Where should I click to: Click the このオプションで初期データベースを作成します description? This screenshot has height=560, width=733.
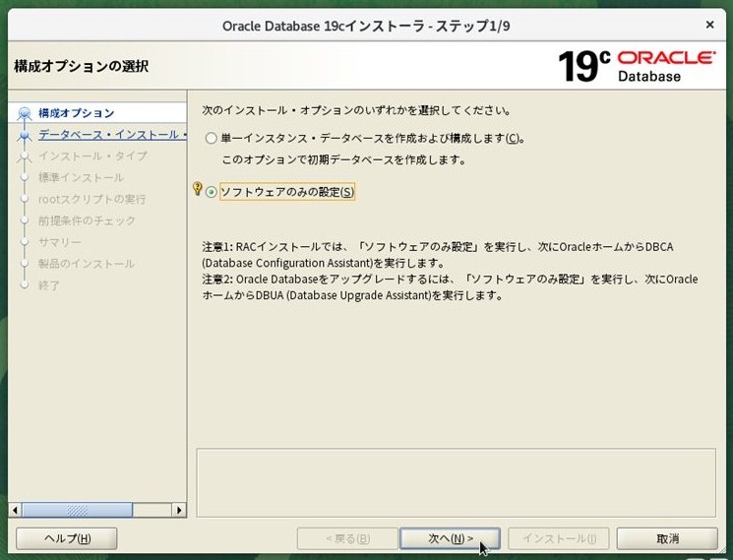coord(343,159)
